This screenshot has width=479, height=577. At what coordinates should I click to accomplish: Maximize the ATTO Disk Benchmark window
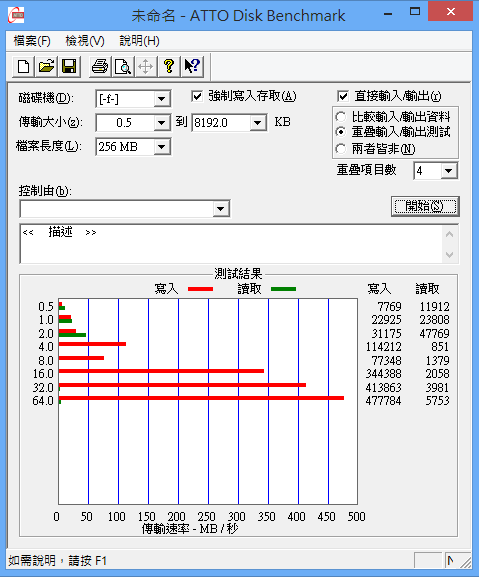pyautogui.click(x=415, y=12)
